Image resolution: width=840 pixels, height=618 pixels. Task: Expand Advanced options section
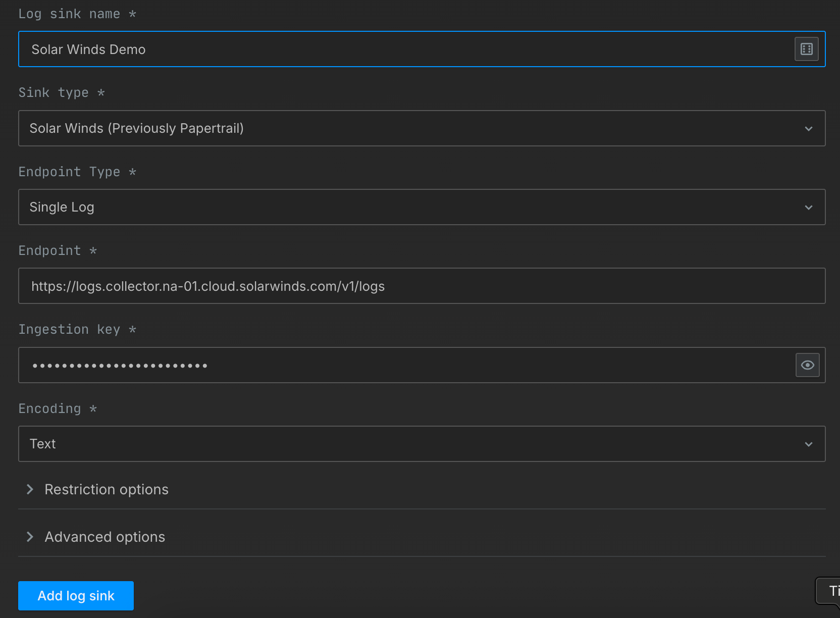[x=422, y=537]
